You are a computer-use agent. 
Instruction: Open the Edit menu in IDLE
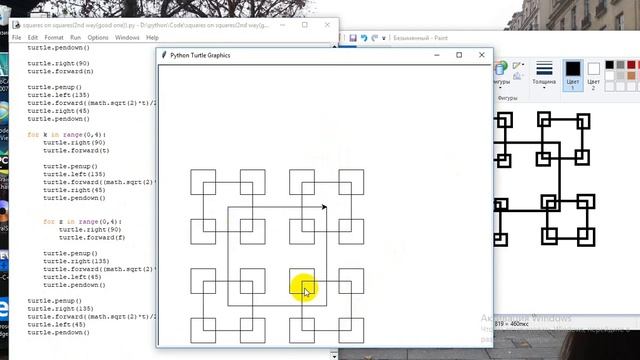coord(33,38)
